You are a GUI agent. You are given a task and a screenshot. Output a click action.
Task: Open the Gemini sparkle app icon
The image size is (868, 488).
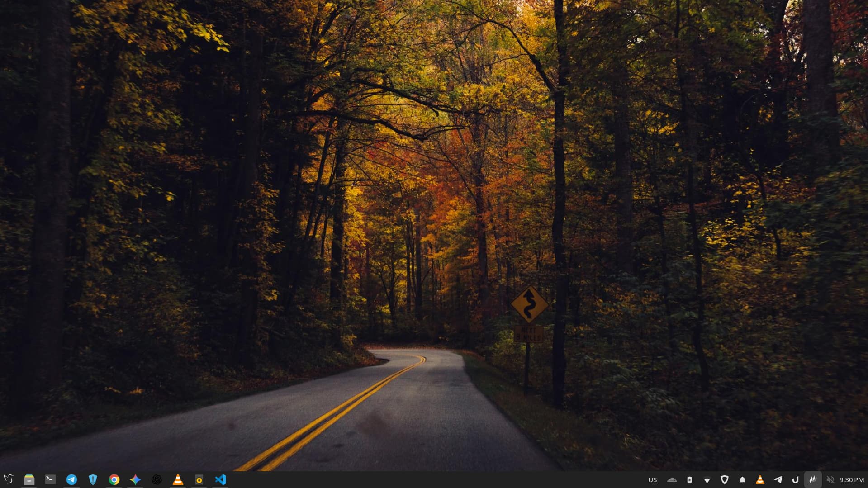(135, 479)
